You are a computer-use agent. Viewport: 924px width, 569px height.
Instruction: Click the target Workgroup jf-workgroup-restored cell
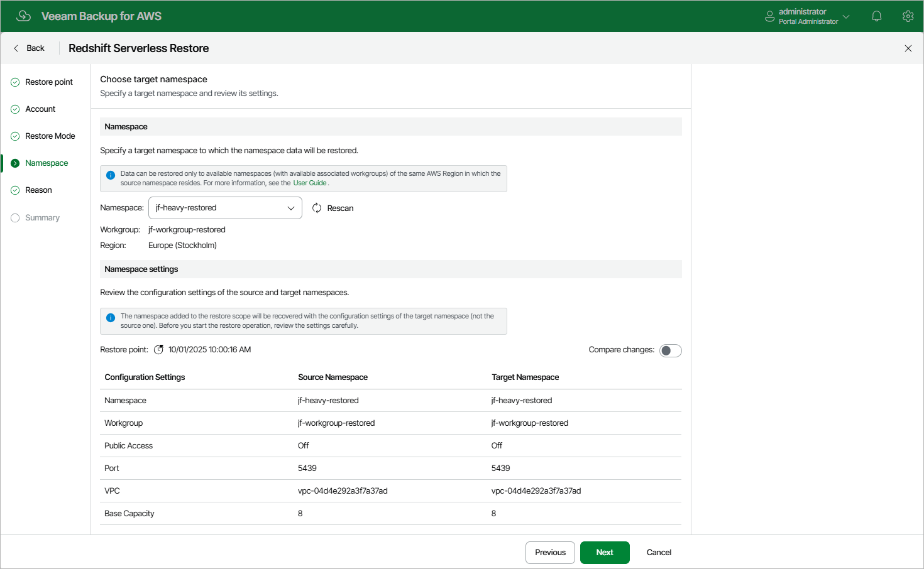[530, 423]
